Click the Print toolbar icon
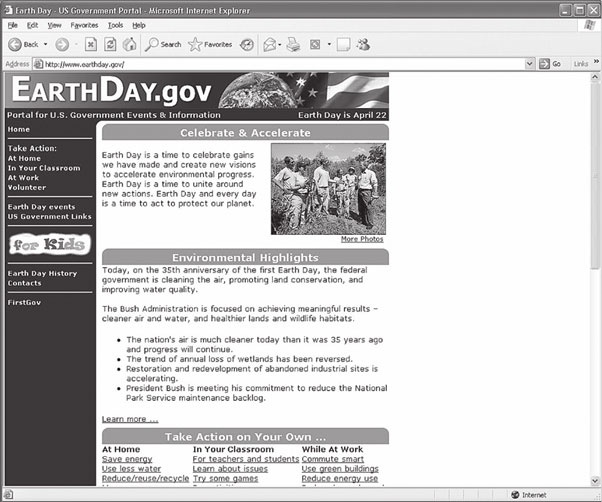Image resolution: width=602 pixels, height=502 pixels. click(x=293, y=44)
